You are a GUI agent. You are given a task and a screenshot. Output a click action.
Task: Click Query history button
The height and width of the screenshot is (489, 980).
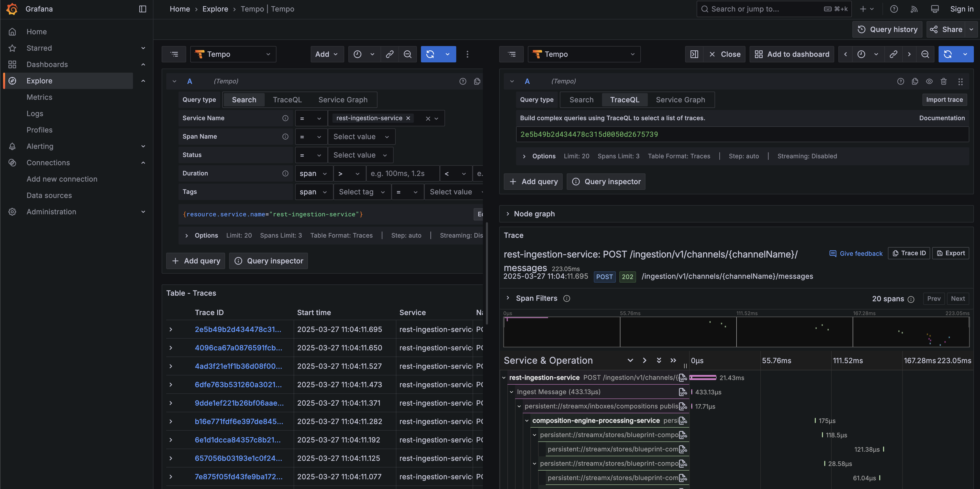tap(887, 30)
